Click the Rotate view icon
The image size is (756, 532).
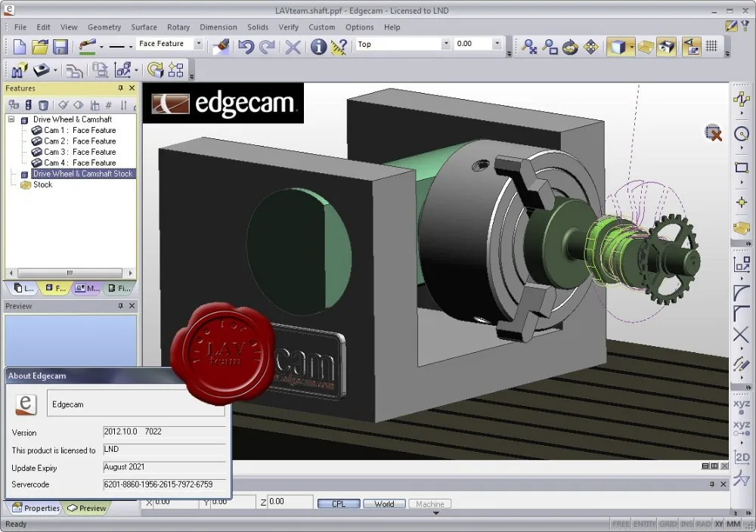pos(570,47)
